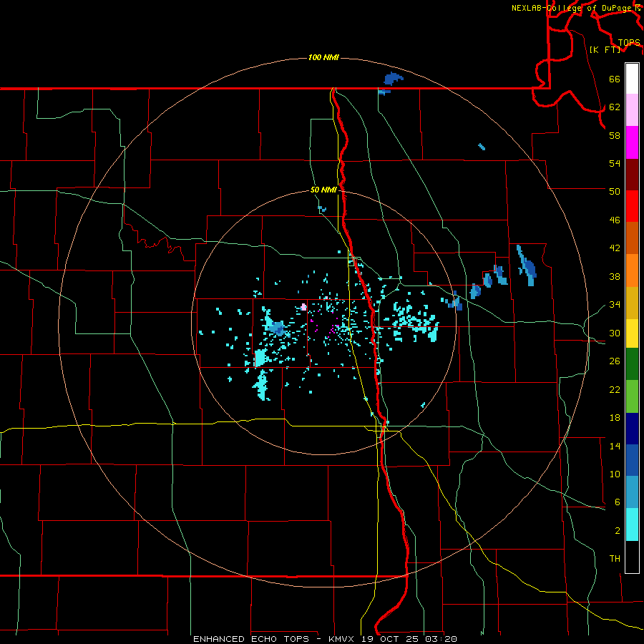Click the light pink legend swatch
This screenshot has width=644, height=644.
coord(632,109)
